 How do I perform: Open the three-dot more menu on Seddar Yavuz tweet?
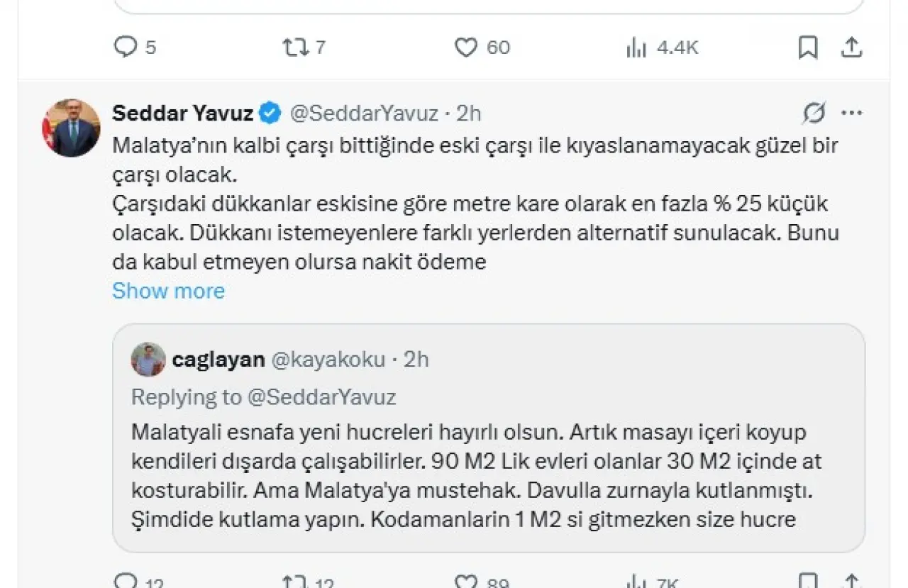(x=851, y=113)
